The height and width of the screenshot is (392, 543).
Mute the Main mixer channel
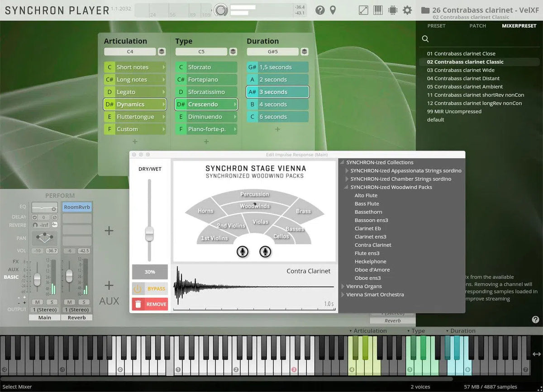tap(37, 302)
